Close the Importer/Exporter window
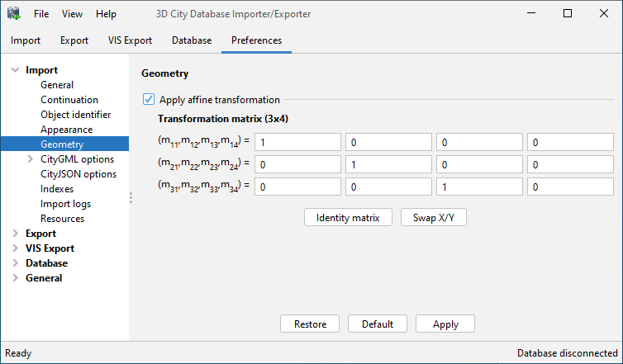 [x=604, y=13]
